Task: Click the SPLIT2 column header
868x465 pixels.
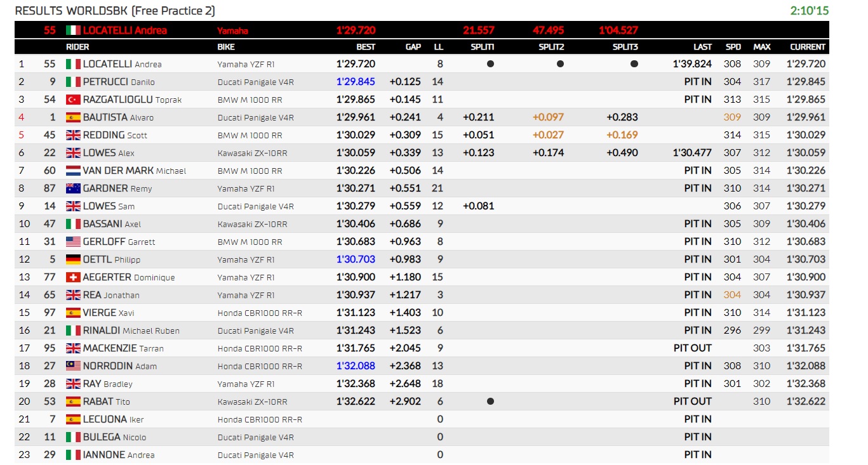Action: tap(552, 47)
